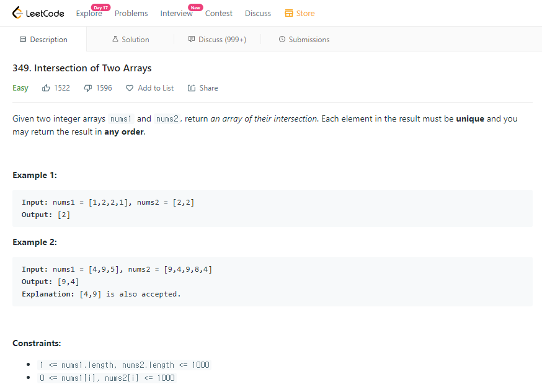Click the clock icon beside Submissions
The image size is (542, 392).
pyautogui.click(x=282, y=39)
